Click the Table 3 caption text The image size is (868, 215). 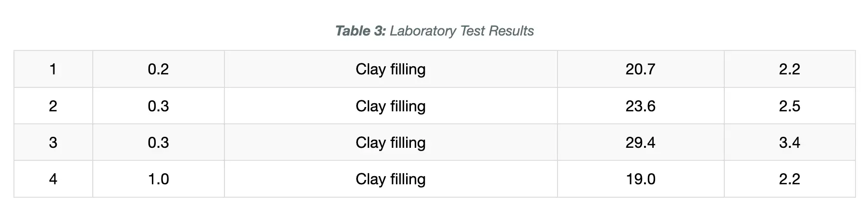point(434,31)
